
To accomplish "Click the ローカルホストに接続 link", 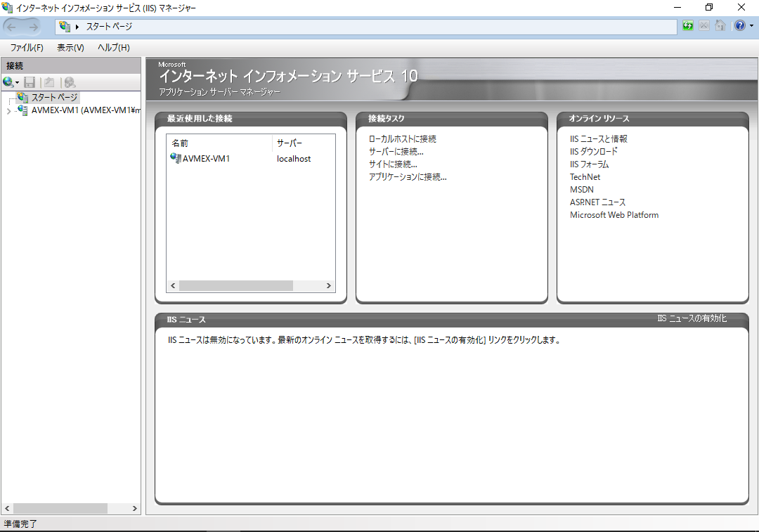I will click(x=402, y=139).
